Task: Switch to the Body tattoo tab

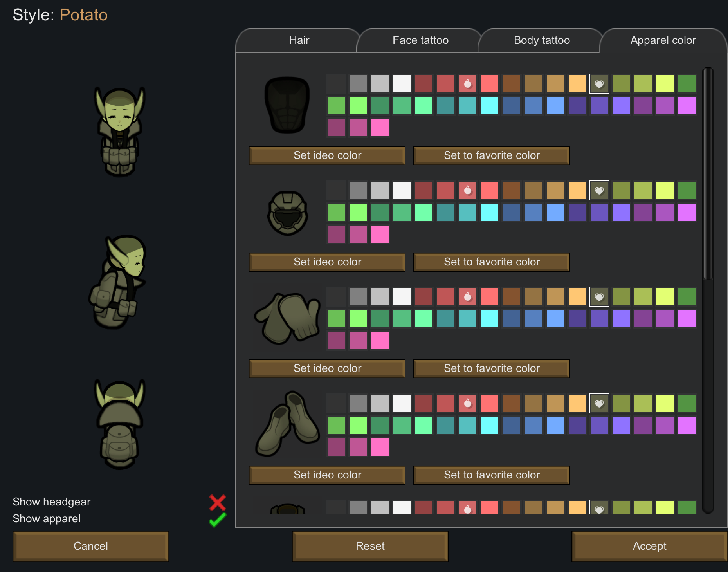Action: (542, 40)
